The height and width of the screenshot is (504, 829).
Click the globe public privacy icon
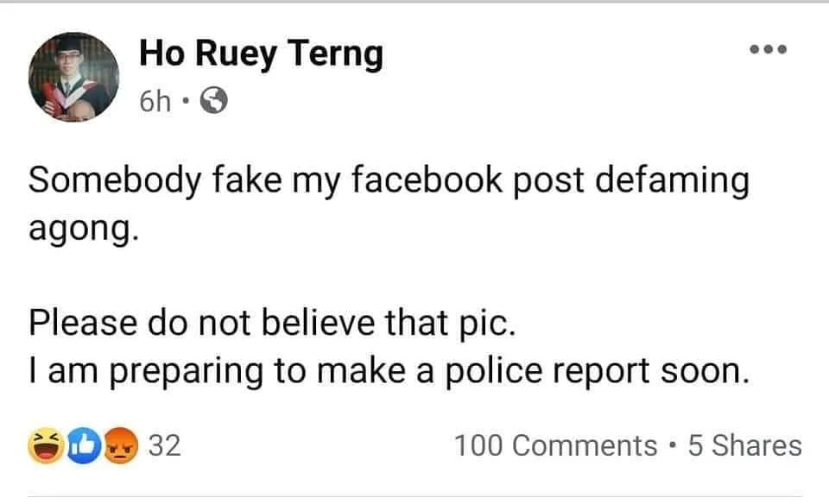click(x=213, y=103)
